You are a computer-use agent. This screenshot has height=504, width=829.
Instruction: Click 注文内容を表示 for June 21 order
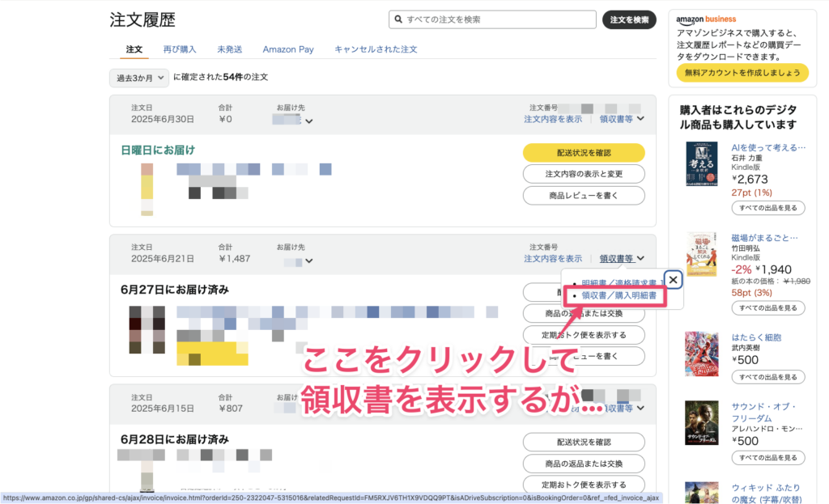[x=553, y=258]
